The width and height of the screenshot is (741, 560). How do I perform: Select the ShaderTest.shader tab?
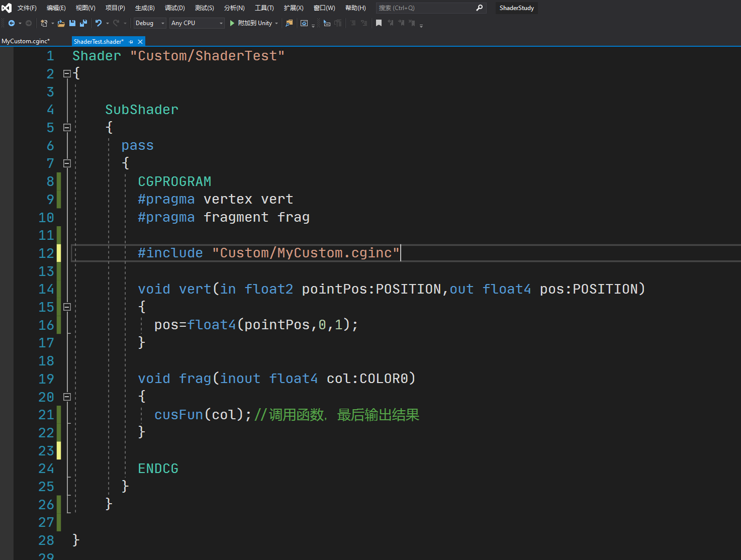pyautogui.click(x=99, y=42)
